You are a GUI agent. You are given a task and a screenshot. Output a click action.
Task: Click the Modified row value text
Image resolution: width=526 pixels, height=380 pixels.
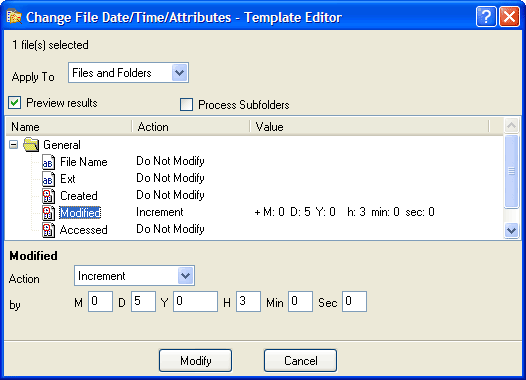point(345,212)
